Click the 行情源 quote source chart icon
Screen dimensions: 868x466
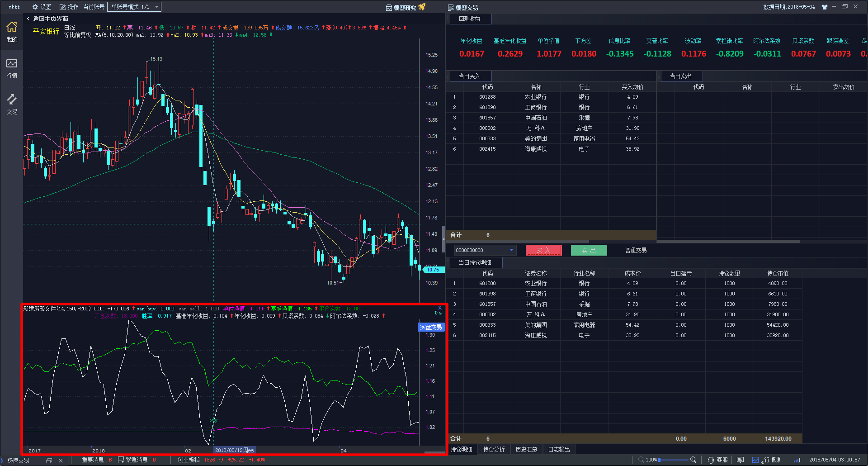tap(755, 460)
